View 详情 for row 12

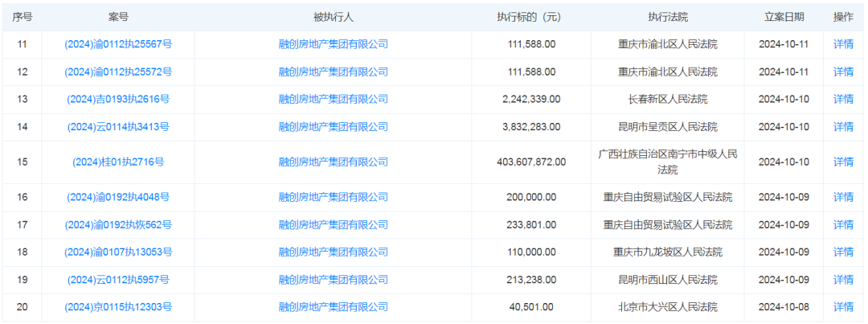coord(843,72)
